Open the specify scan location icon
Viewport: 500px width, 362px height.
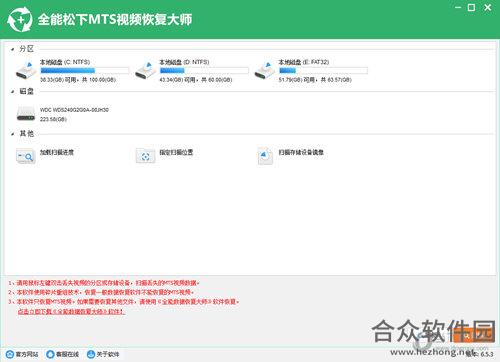coord(145,156)
